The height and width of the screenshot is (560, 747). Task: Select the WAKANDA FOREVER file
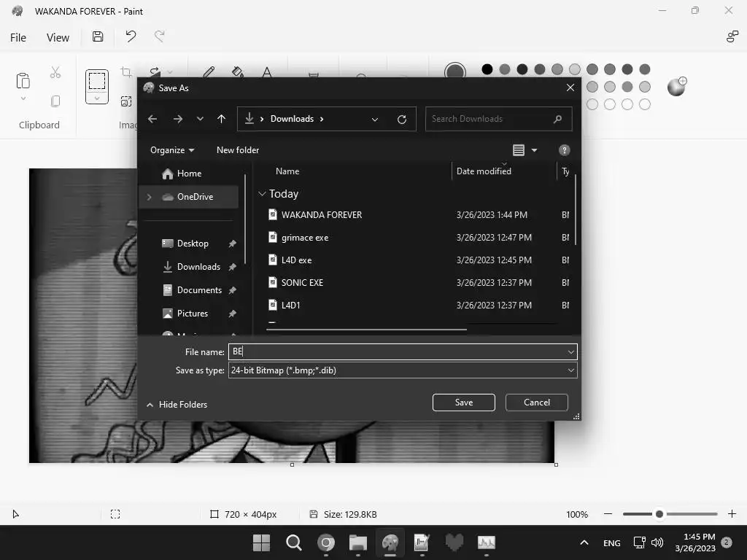[x=322, y=215]
